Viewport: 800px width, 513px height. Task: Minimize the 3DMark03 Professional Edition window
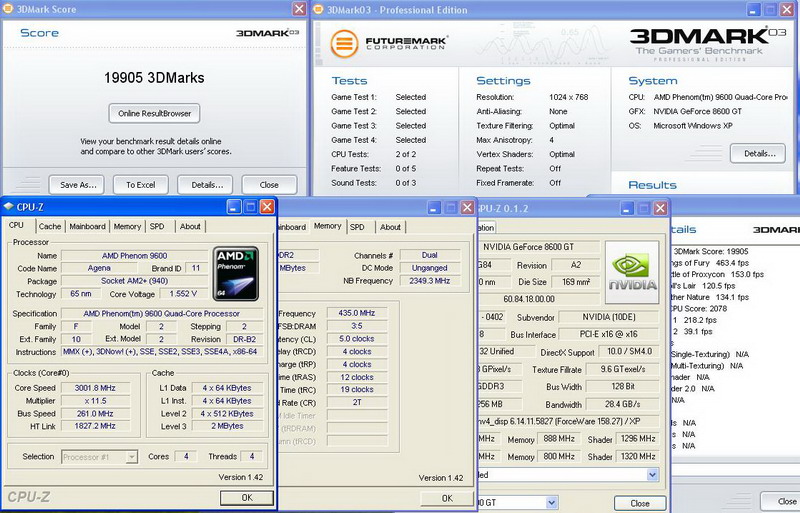pyautogui.click(x=754, y=9)
